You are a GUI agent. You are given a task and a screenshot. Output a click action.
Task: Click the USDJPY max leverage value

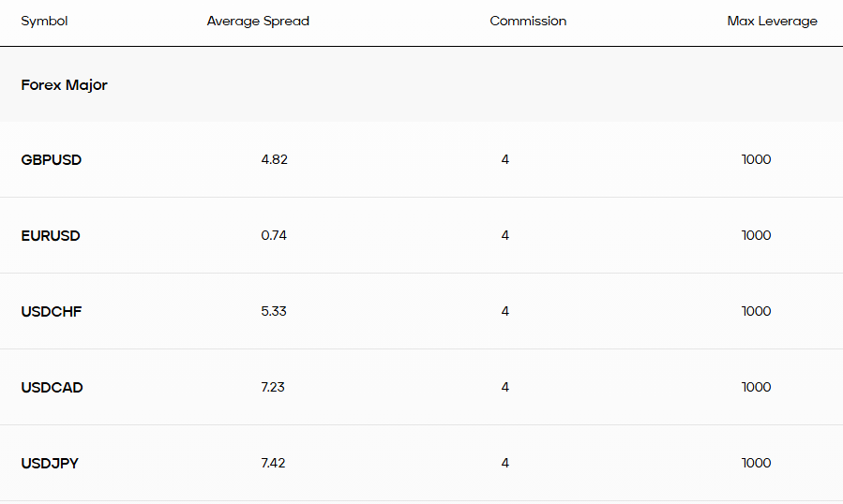coord(756,464)
